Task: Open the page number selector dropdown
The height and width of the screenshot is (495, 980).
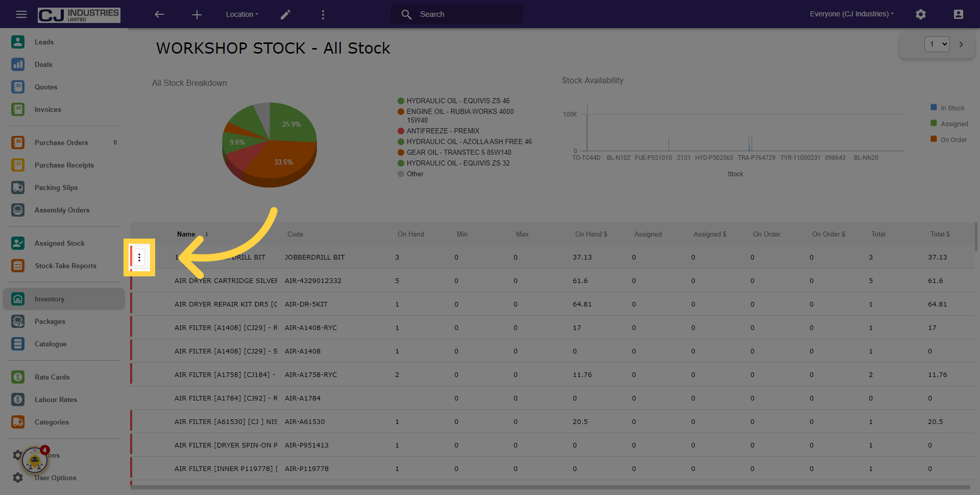Action: 937,44
